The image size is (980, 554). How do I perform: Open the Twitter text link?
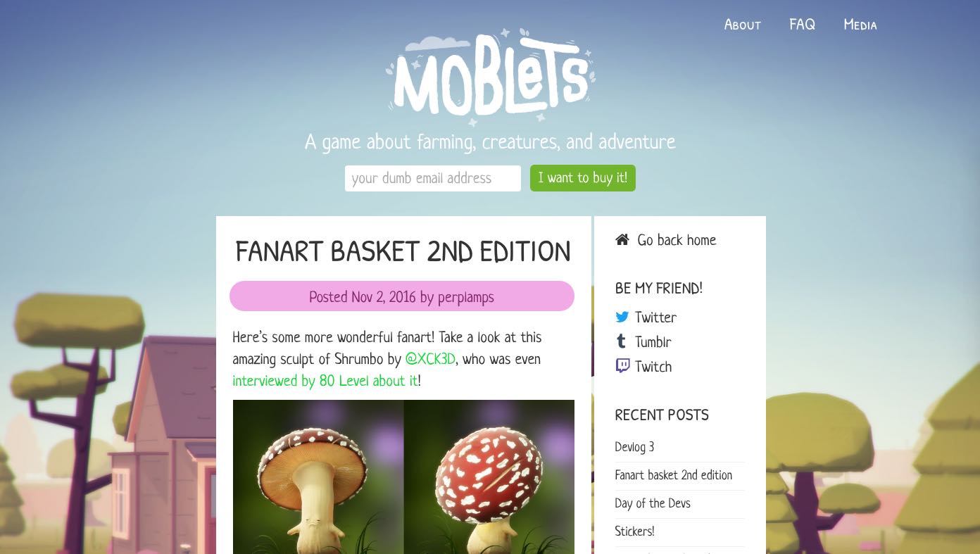[x=655, y=318]
